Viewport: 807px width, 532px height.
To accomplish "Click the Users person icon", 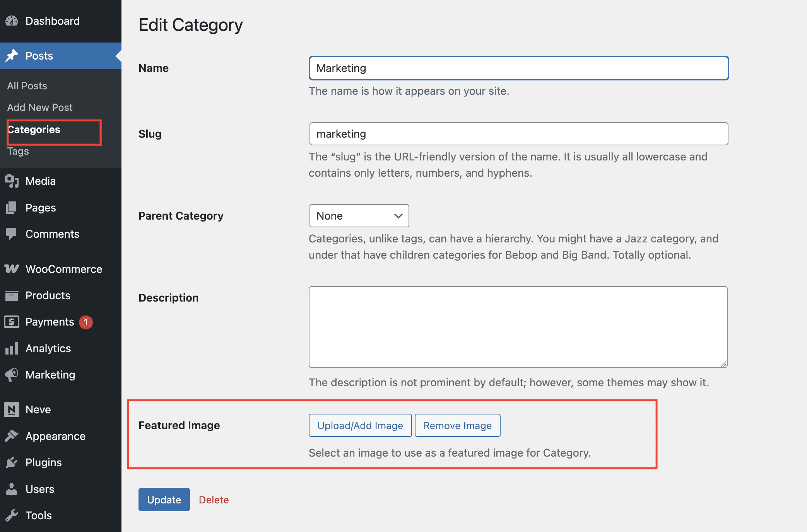I will click(12, 489).
